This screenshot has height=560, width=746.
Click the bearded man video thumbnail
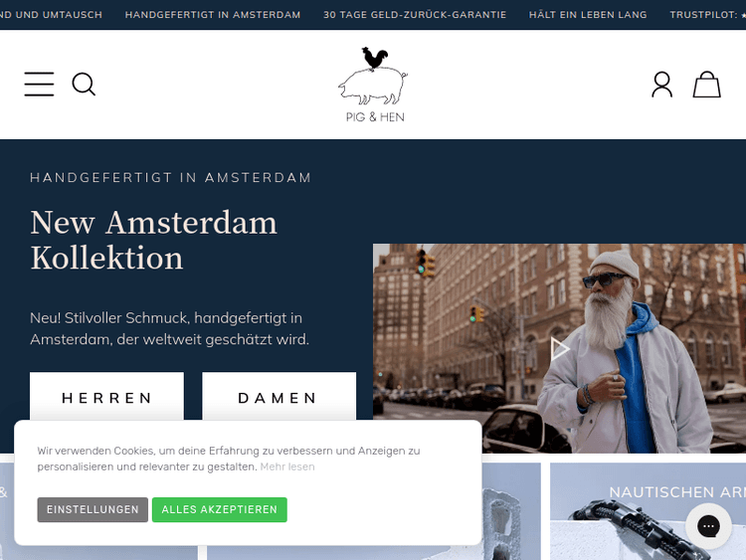(x=559, y=348)
